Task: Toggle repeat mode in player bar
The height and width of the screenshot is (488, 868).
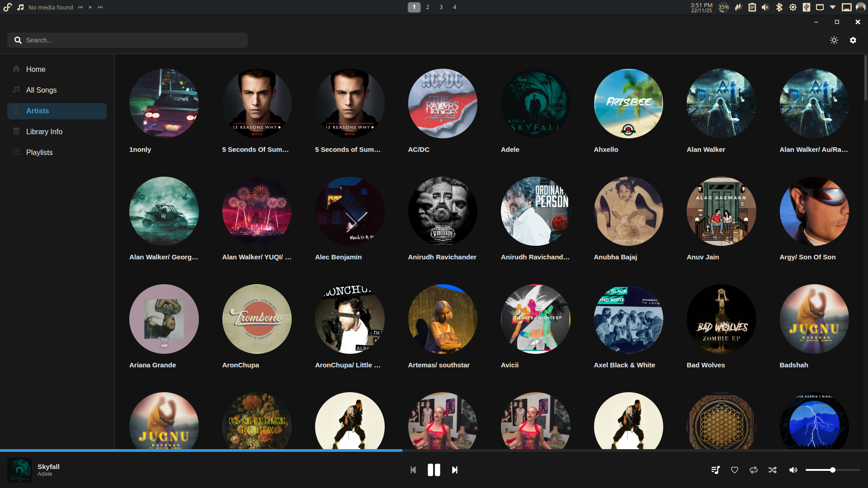Action: 754,470
